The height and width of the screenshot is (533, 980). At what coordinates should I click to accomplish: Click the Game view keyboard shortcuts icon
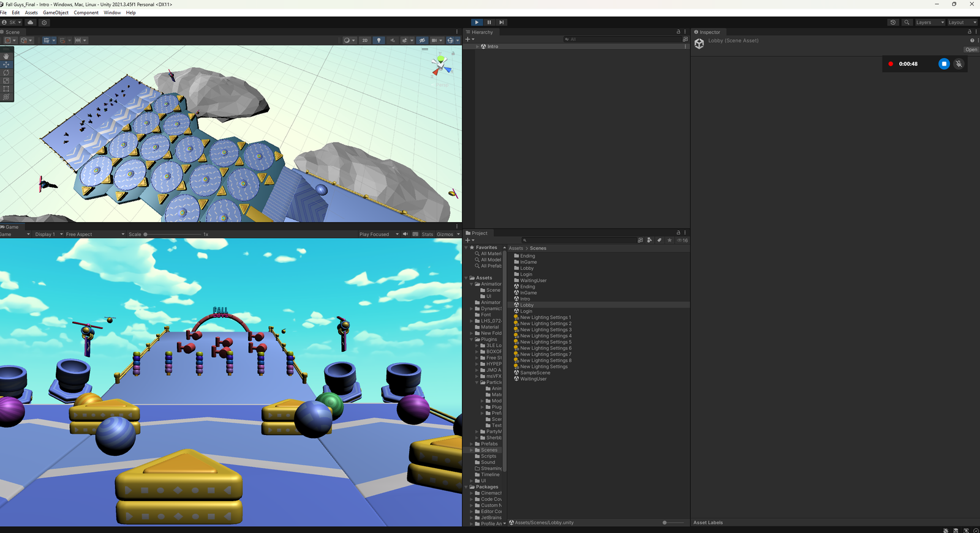click(415, 234)
